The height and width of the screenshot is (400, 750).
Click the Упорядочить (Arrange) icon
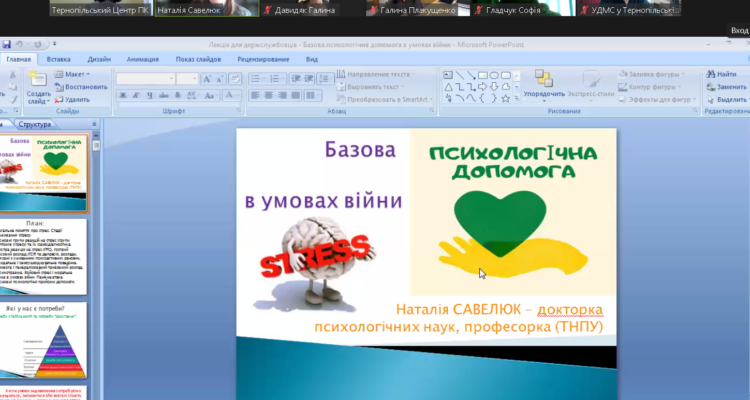coord(544,79)
